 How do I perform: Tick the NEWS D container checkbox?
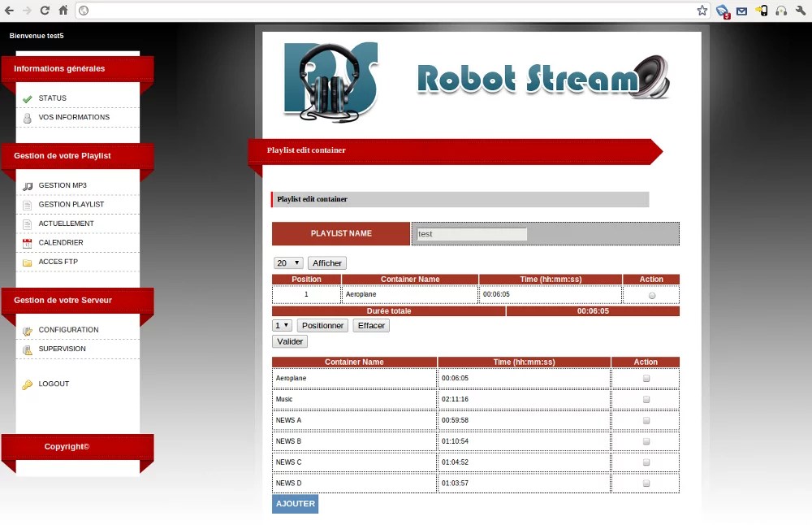click(646, 484)
